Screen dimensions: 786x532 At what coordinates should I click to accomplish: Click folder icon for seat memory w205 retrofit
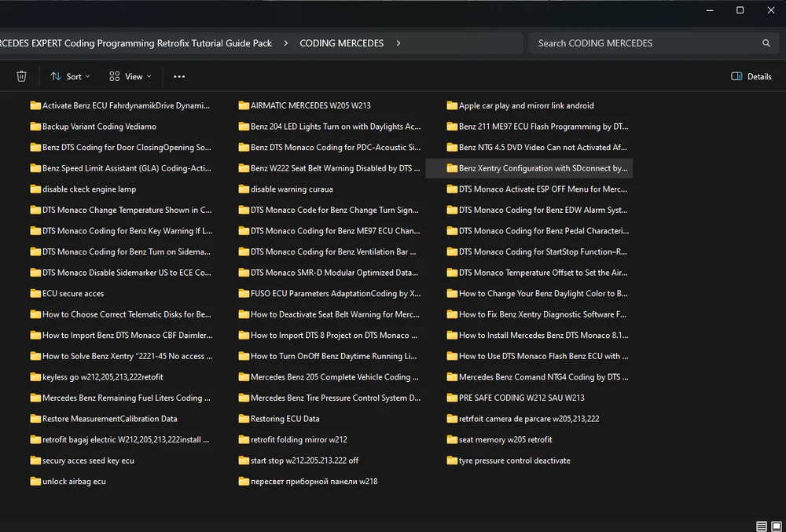pyautogui.click(x=452, y=439)
